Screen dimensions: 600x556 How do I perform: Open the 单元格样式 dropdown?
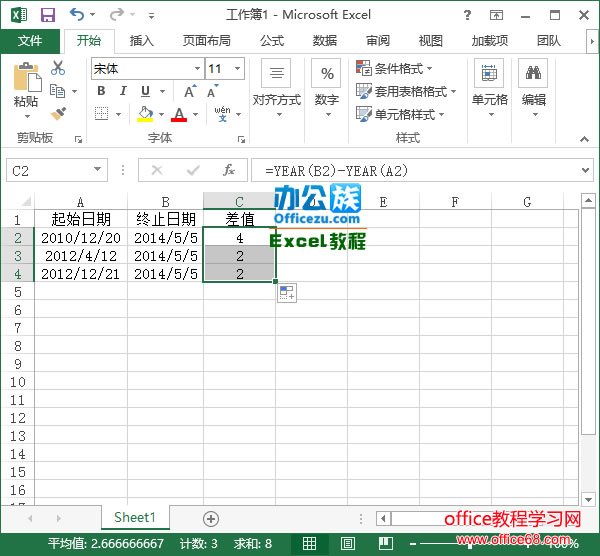(x=400, y=114)
